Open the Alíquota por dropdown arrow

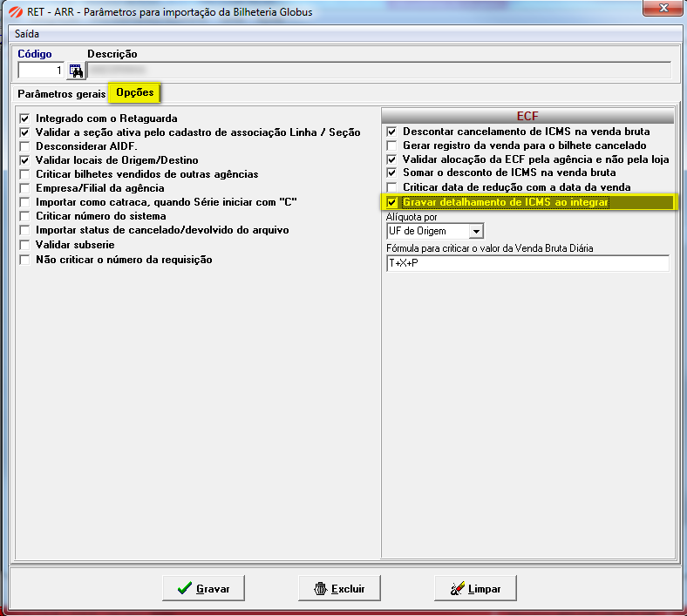(476, 231)
